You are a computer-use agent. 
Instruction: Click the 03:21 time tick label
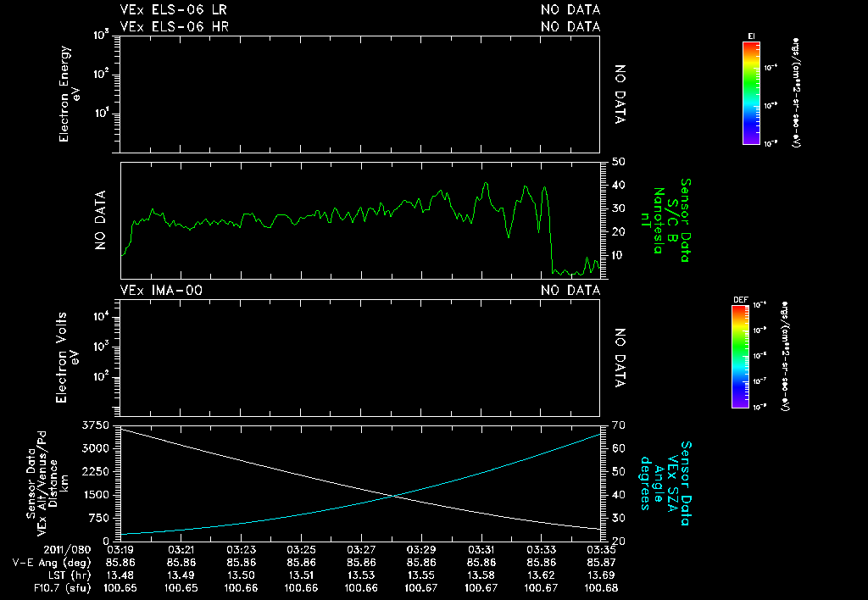click(181, 550)
